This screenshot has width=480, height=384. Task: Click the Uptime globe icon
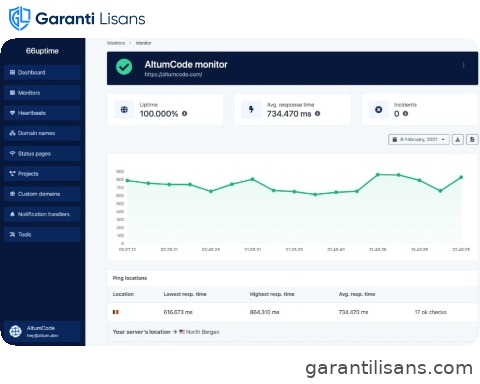pyautogui.click(x=124, y=109)
